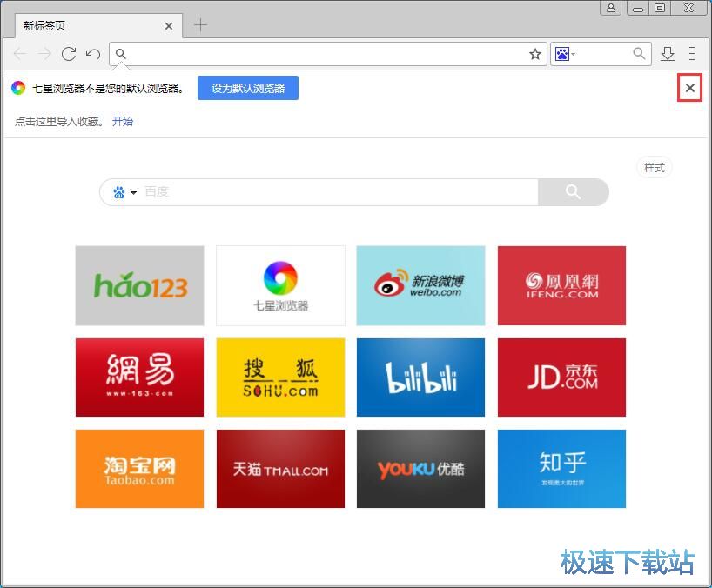Click the 开始 link to import favorites
This screenshot has height=588, width=712.
[123, 121]
